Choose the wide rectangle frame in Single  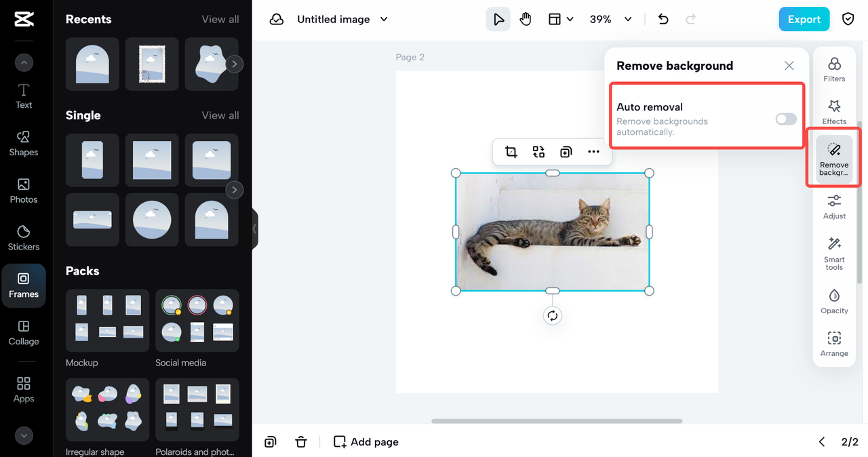coord(92,220)
